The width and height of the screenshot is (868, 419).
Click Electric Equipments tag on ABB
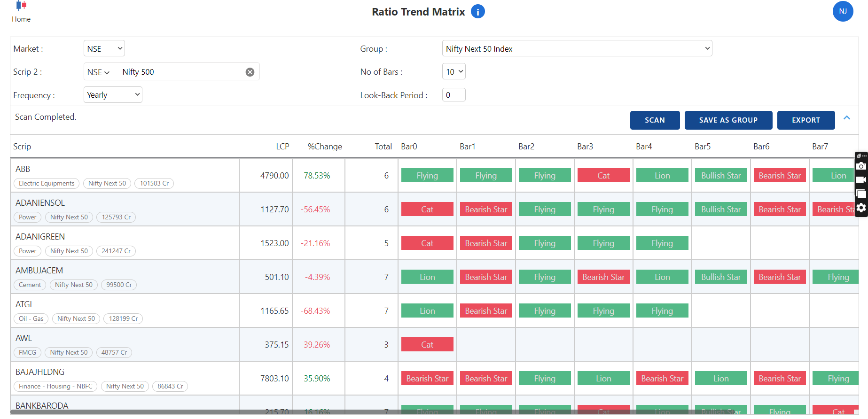coord(47,183)
